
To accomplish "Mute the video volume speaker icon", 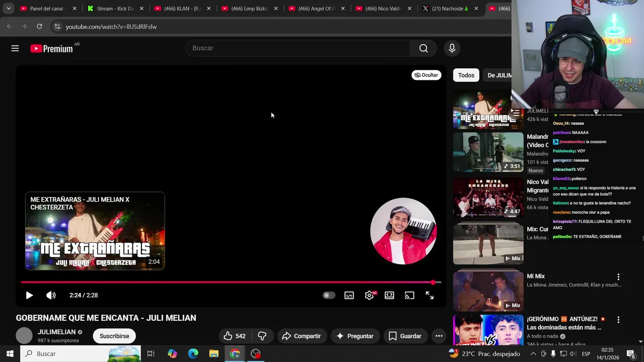I will (51, 295).
